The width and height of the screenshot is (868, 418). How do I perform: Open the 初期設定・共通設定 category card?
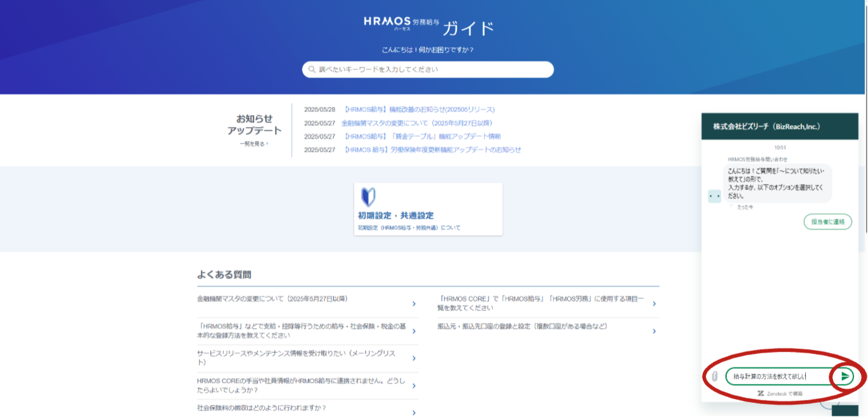point(428,210)
